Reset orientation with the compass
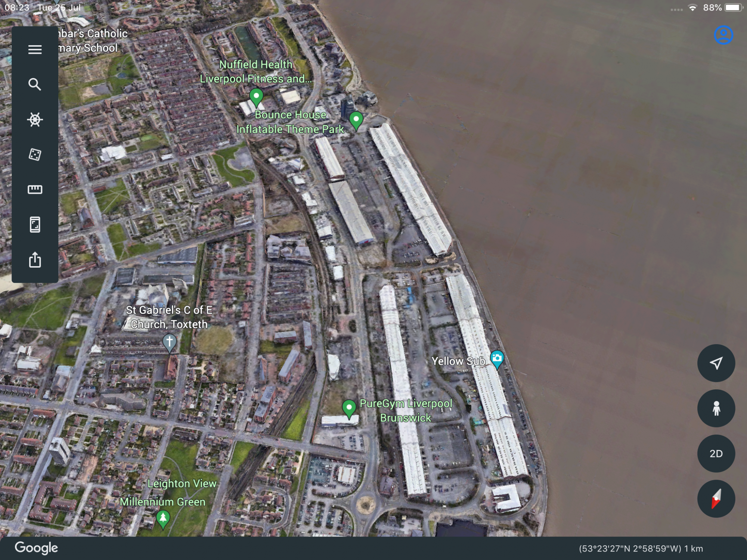Image resolution: width=747 pixels, height=560 pixels. click(716, 498)
